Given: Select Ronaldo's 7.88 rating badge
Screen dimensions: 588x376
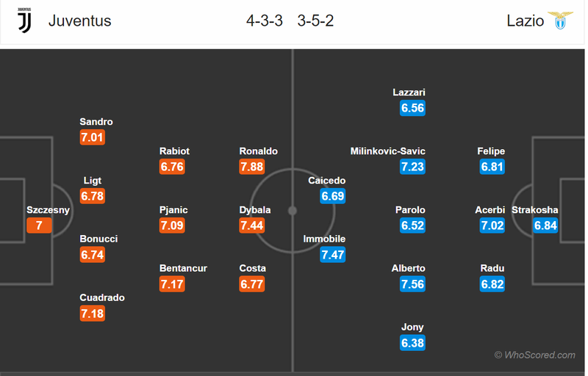Looking at the screenshot, I should (x=252, y=167).
